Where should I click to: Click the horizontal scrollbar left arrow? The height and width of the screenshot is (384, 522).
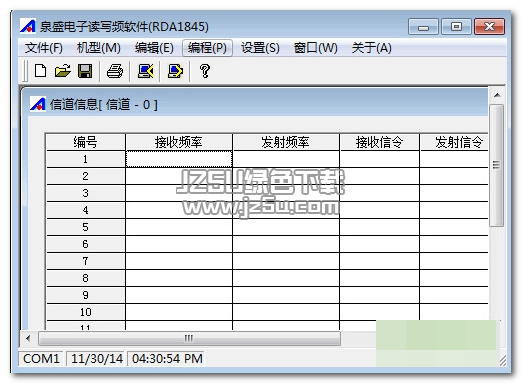(28, 338)
